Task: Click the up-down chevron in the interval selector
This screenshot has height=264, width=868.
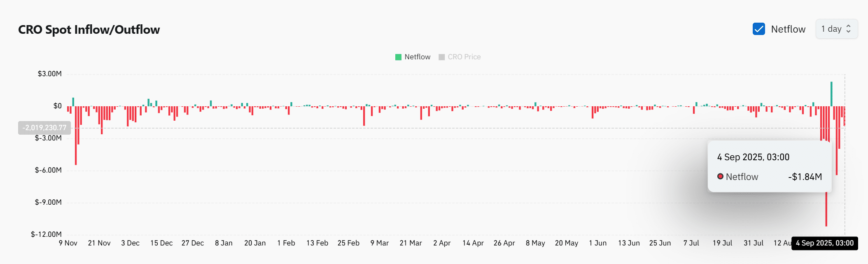Action: click(848, 29)
